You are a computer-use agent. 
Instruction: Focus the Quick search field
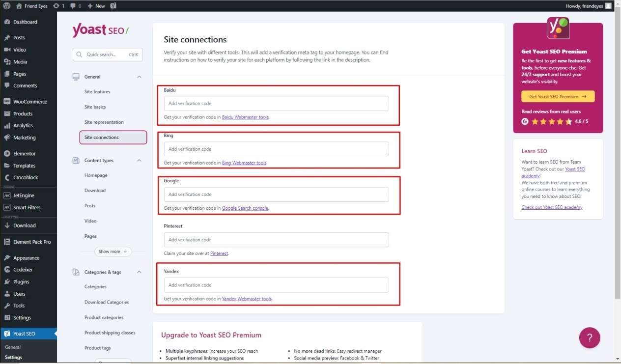coord(108,55)
